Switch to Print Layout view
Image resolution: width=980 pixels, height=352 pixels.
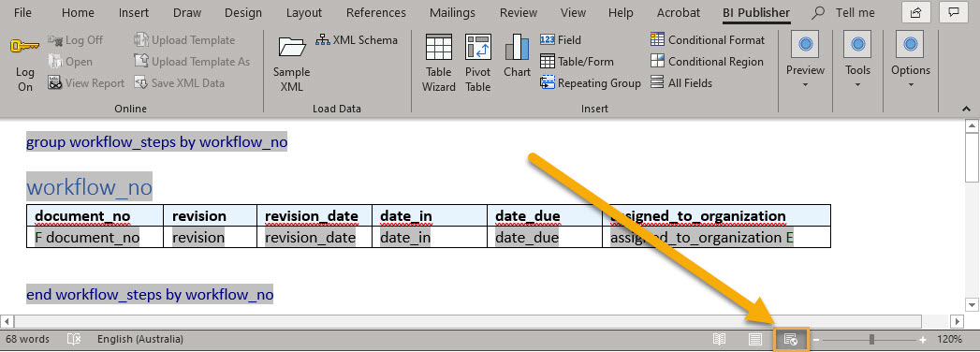(755, 340)
